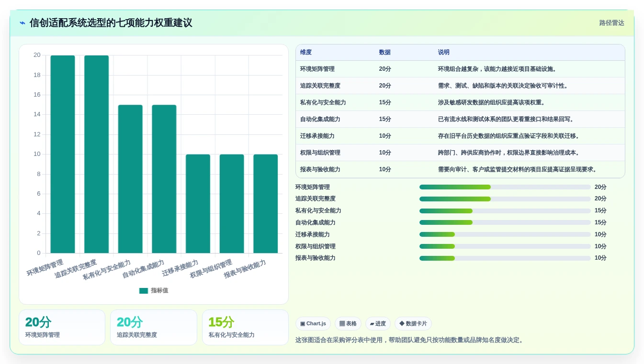Click the Chart.js tag chip
This screenshot has width=644, height=364.
(x=313, y=324)
